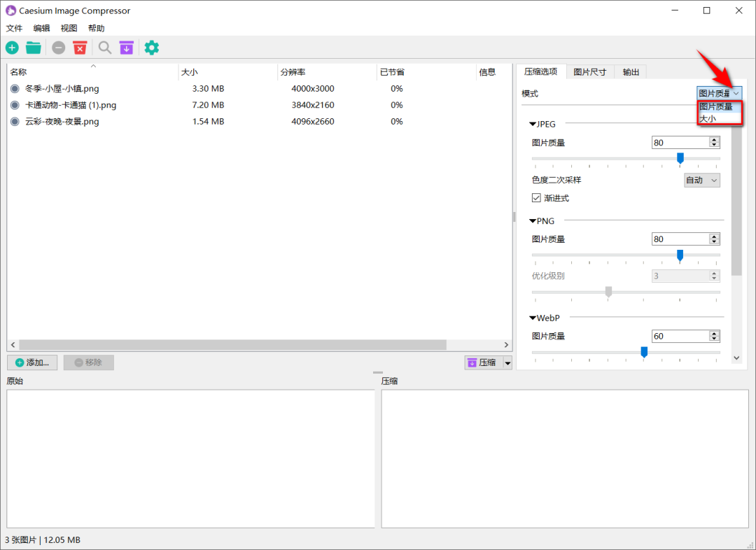Image resolution: width=756 pixels, height=550 pixels.
Task: Click the 优化级别 slider handle
Action: [x=608, y=292]
